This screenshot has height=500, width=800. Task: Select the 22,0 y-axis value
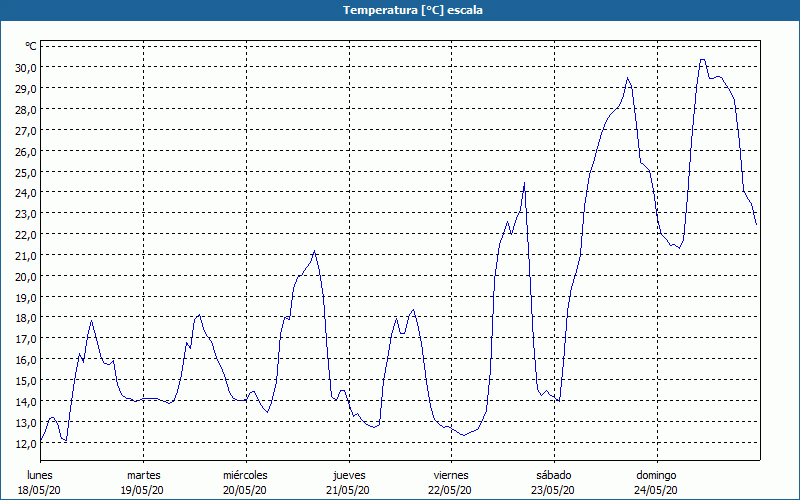click(25, 234)
